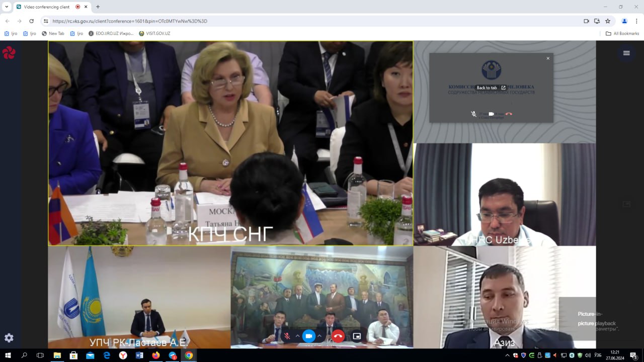Open the hamburger menu at top right
Screen dimensions: 644x362
tap(626, 53)
